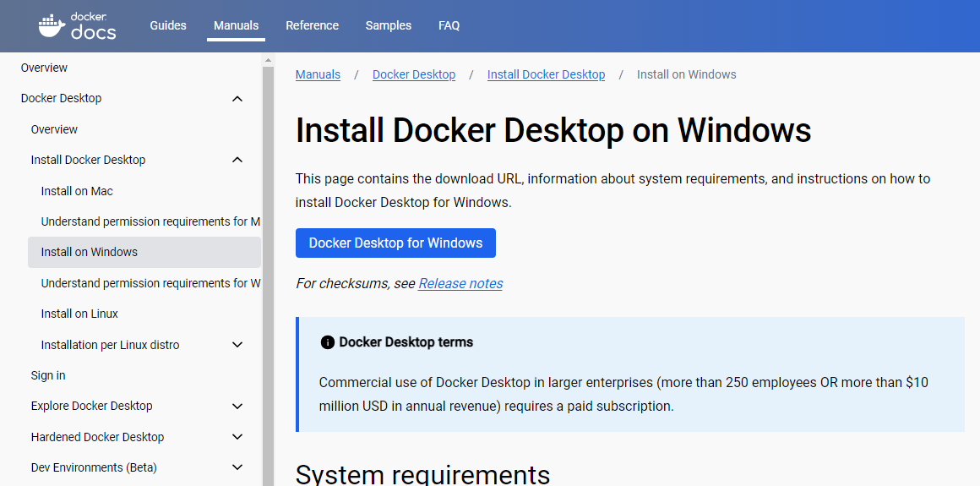Viewport: 980px width, 486px height.
Task: Open Understand permission requirements for Windows
Action: 150,283
